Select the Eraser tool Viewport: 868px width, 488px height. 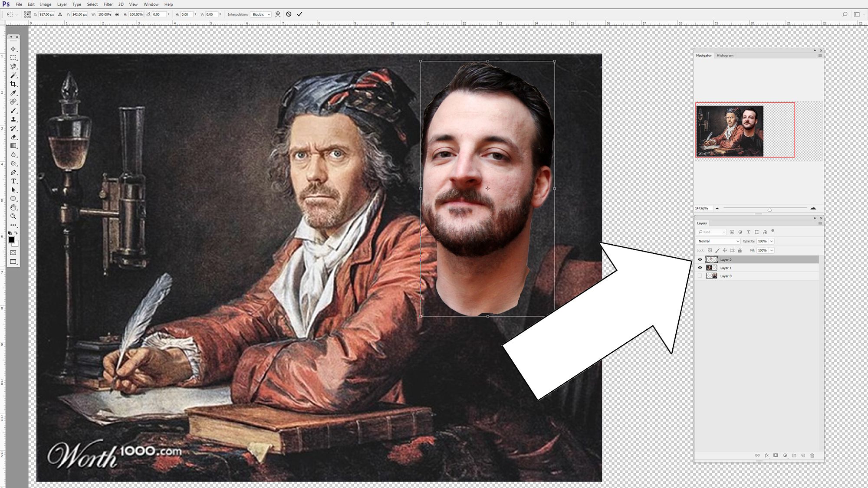[x=13, y=137]
